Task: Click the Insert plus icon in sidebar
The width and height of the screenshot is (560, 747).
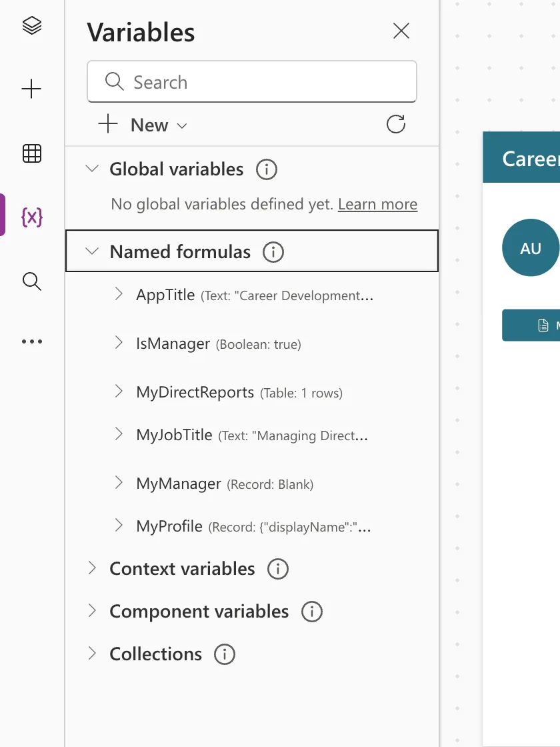Action: pos(31,89)
